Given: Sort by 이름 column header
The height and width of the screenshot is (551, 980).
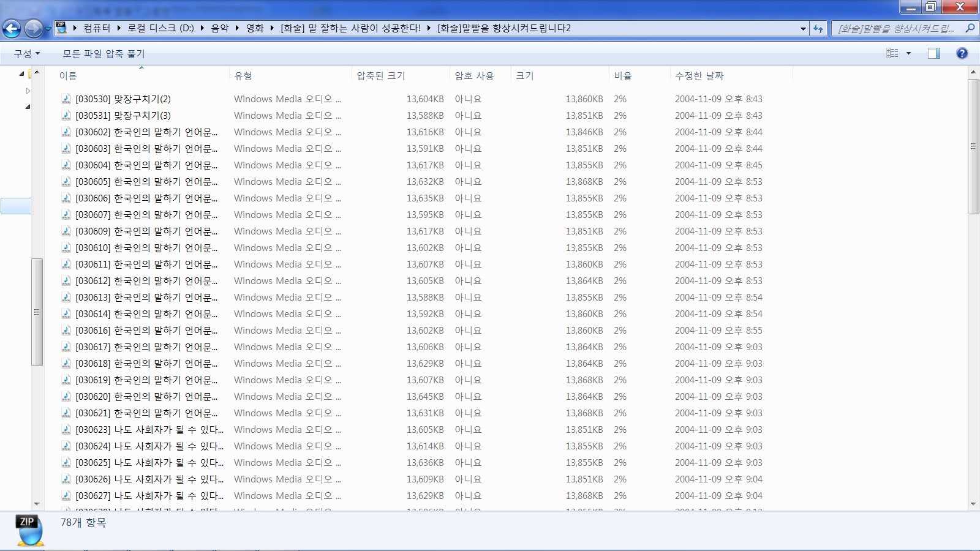Looking at the screenshot, I should tap(68, 76).
